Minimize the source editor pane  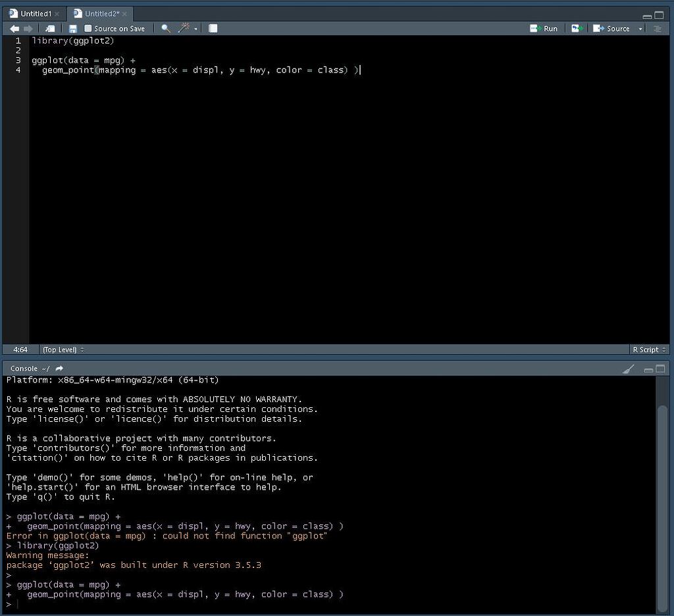(647, 16)
